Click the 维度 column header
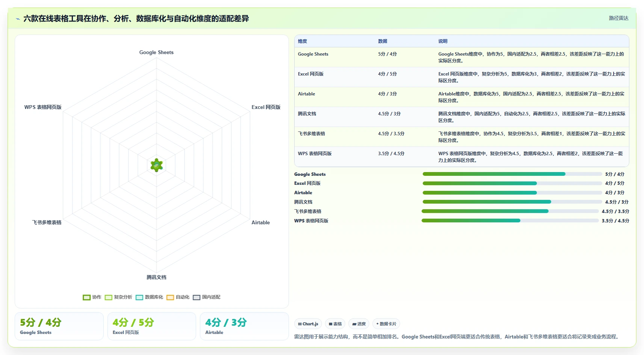The image size is (644, 355). (302, 41)
